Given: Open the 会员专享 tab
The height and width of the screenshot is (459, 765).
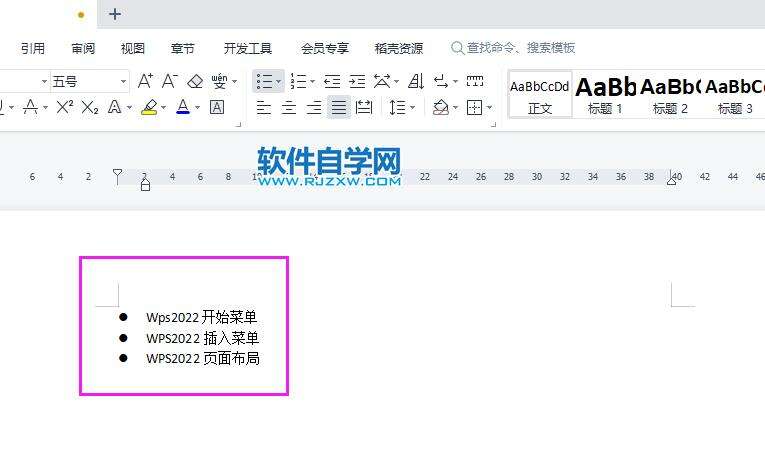Looking at the screenshot, I should [x=325, y=48].
